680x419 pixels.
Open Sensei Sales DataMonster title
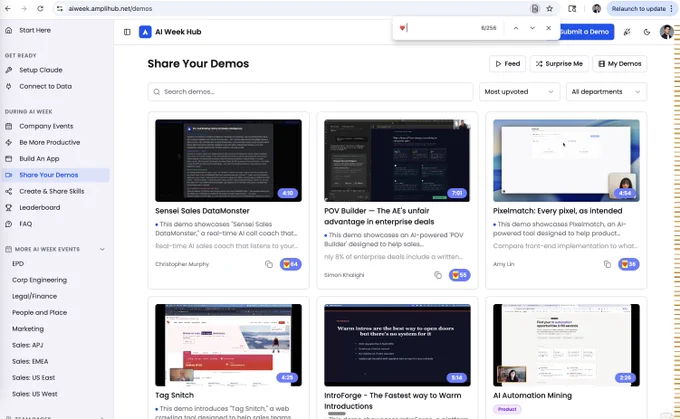pos(203,211)
